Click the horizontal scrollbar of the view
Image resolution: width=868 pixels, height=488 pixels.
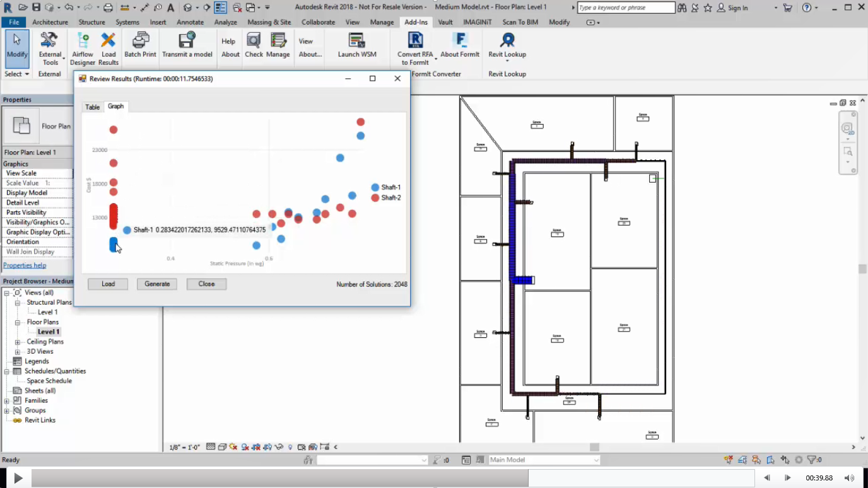tap(594, 447)
